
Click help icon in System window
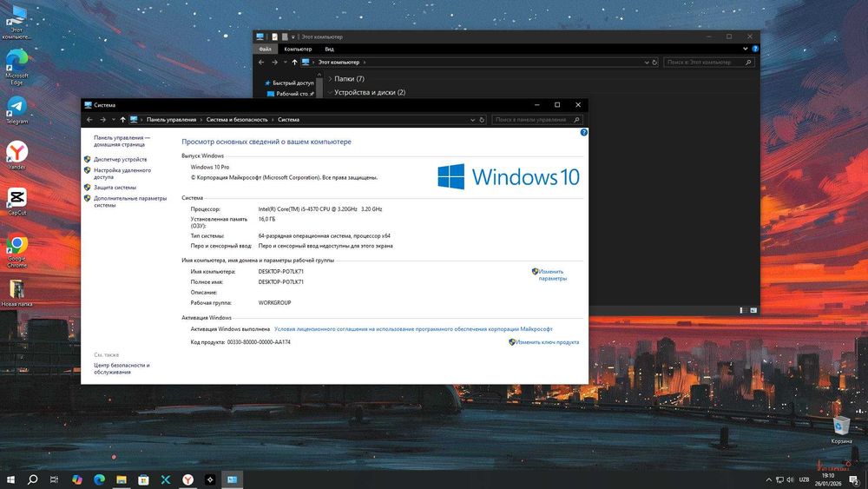pos(583,132)
